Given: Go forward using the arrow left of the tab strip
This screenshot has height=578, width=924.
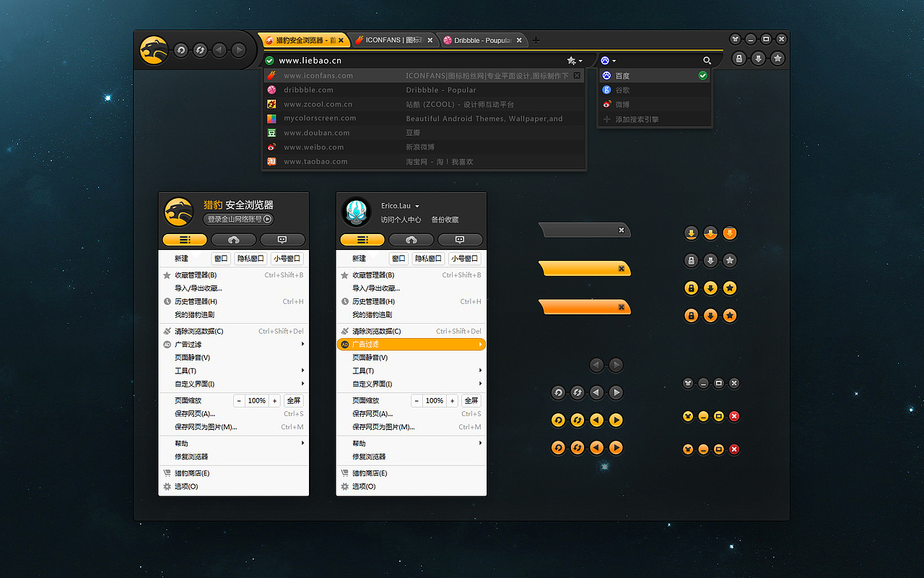Looking at the screenshot, I should click(x=239, y=50).
